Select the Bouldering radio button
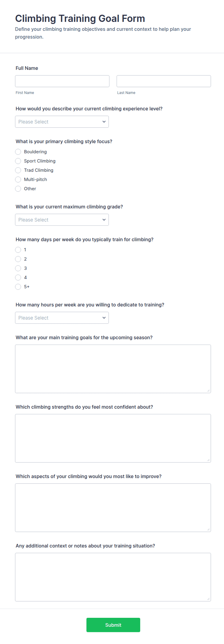The width and height of the screenshot is (224, 644). [18, 152]
